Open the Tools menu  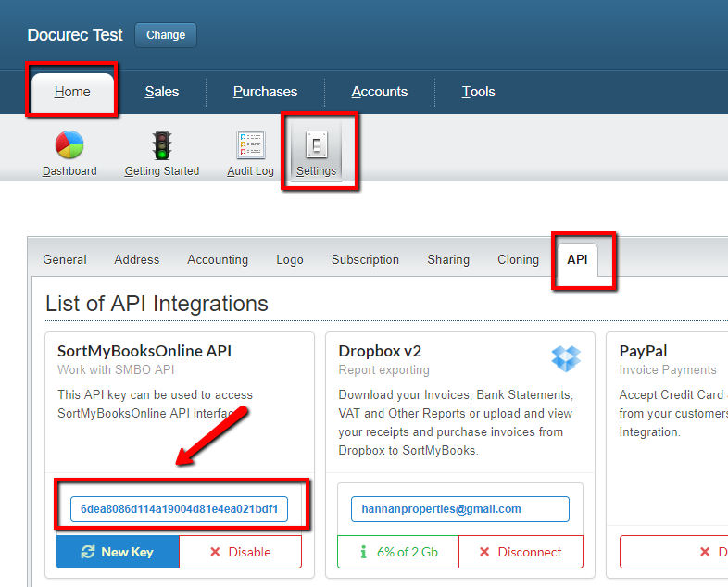point(479,92)
